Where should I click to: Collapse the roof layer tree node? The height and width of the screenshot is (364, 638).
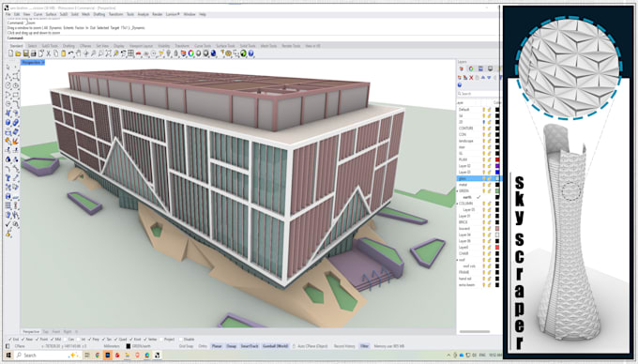coord(457,260)
